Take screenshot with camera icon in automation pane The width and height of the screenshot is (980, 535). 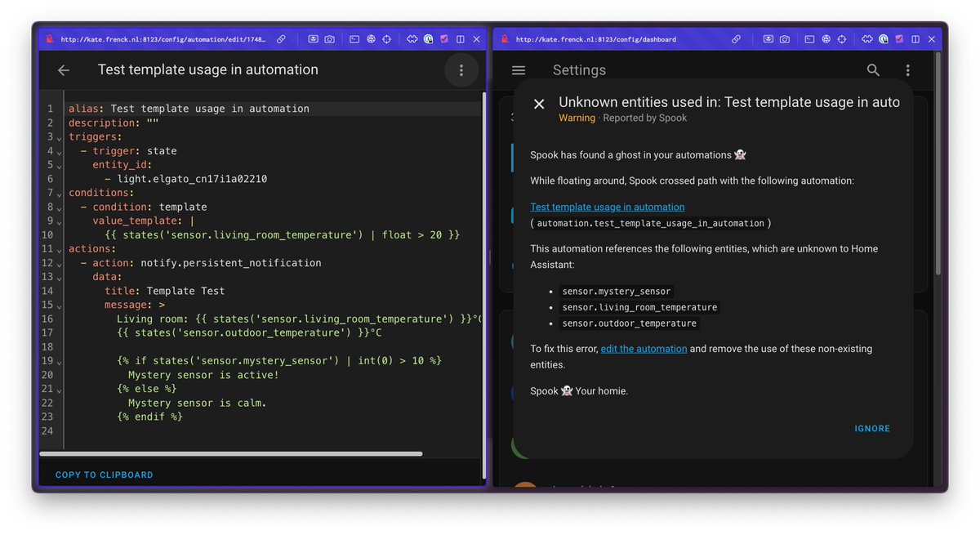click(329, 38)
